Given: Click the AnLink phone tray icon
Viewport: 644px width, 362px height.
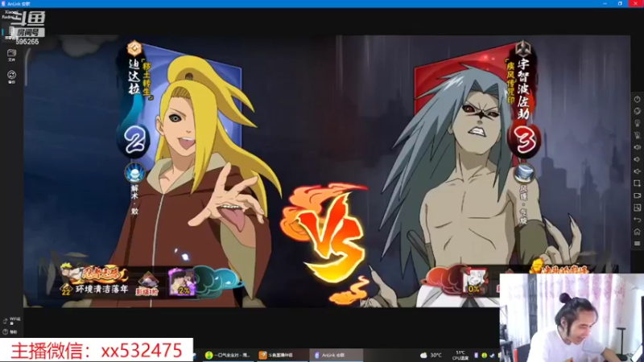Looking at the screenshot, I should pyautogui.click(x=477, y=356).
